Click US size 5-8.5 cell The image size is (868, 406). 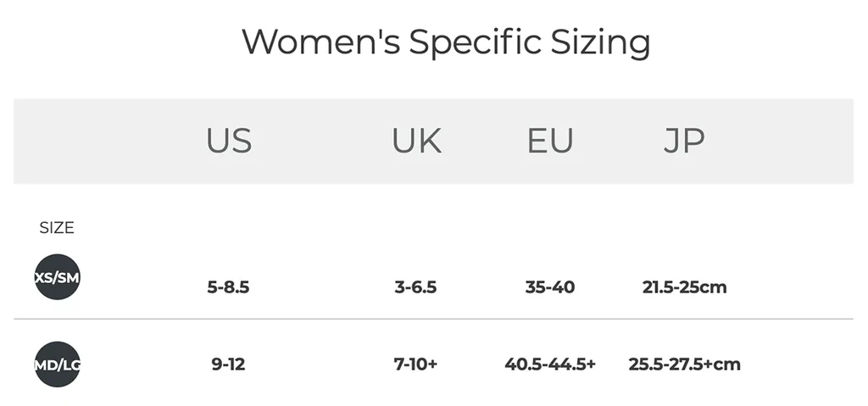point(228,287)
